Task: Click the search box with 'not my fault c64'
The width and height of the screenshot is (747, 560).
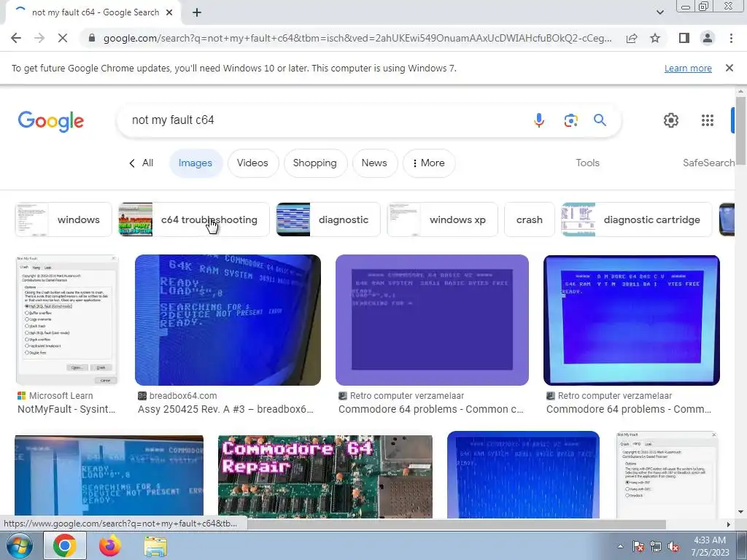Action: tap(324, 120)
